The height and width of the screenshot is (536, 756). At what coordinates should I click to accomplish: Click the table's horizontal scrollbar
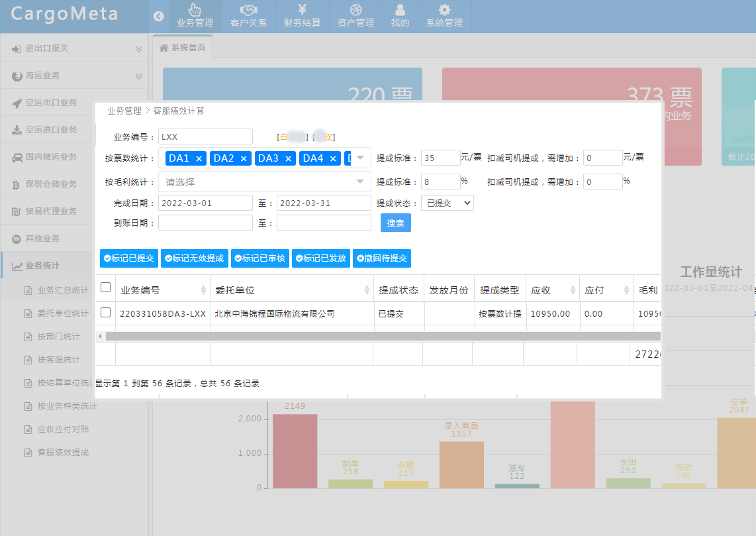(377, 337)
